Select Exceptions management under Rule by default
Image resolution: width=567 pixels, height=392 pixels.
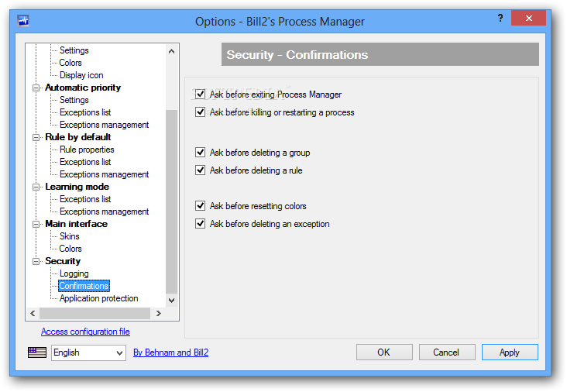(x=104, y=174)
